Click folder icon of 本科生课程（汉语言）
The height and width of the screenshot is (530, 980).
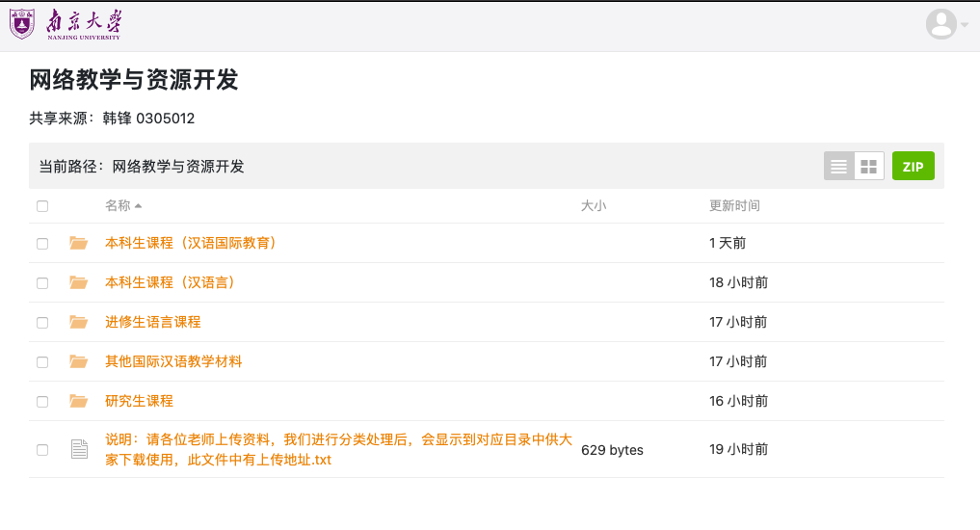pyautogui.click(x=79, y=283)
